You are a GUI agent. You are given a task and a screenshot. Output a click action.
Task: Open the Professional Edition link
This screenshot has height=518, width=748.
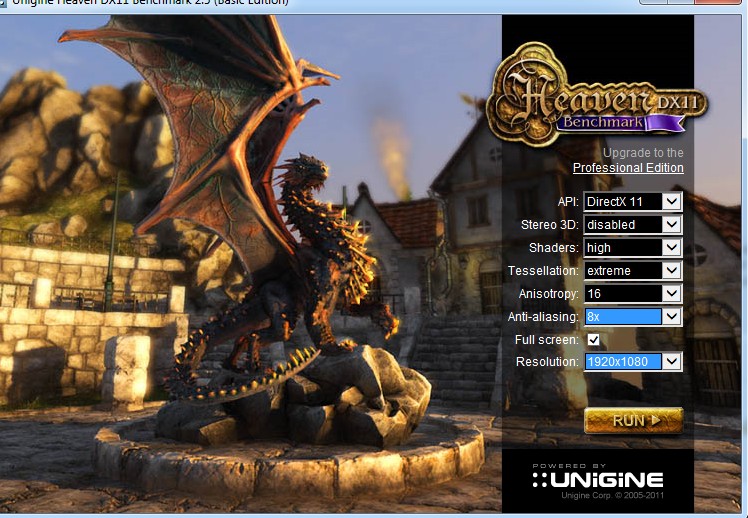click(x=628, y=168)
